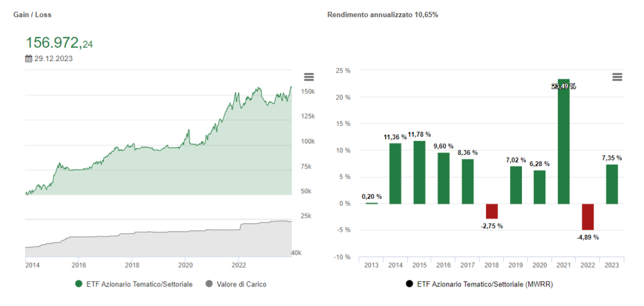Select the 2015 bar with 11,78 %
The height and width of the screenshot is (306, 644).
(419, 172)
